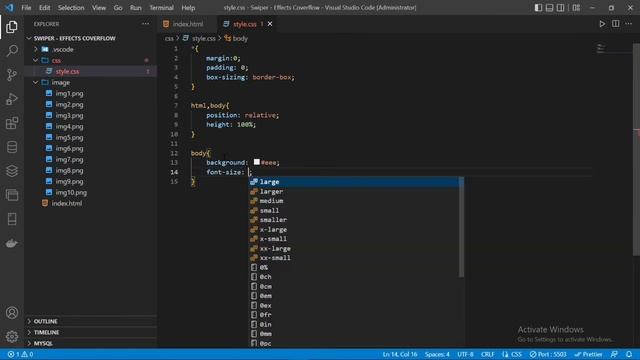Click the #eee color swatch on line 13
The width and height of the screenshot is (640, 360).
click(x=256, y=162)
